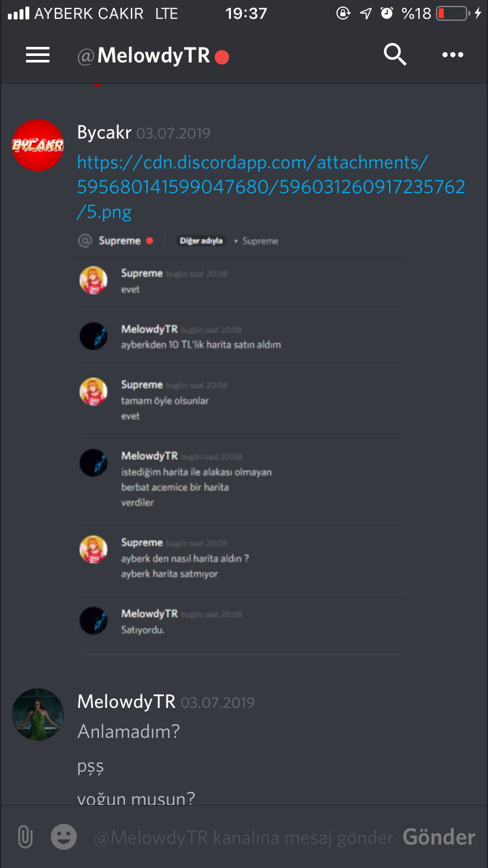
Task: Tap the alarm clock status icon
Action: tap(387, 13)
